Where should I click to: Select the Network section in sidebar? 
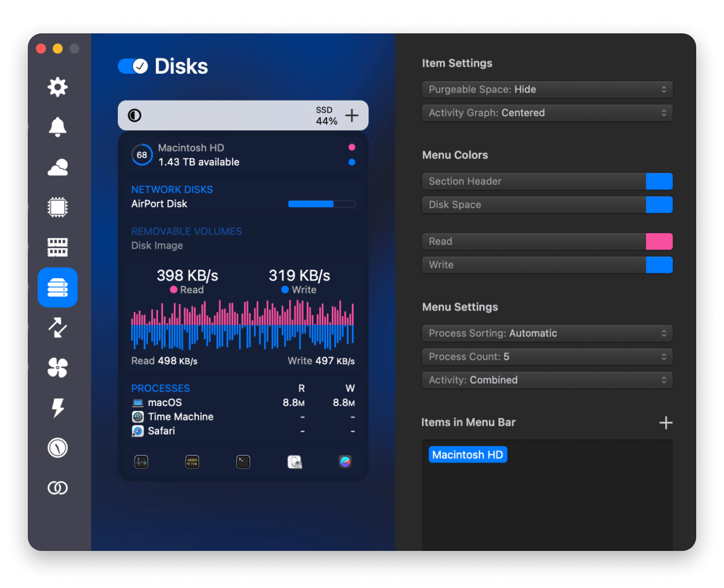click(x=58, y=327)
